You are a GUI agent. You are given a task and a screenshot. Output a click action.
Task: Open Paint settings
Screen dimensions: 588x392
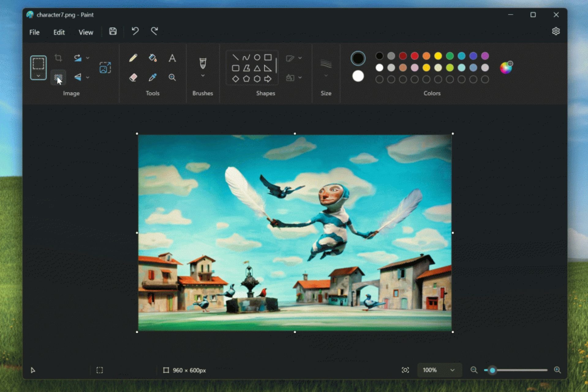(x=556, y=31)
